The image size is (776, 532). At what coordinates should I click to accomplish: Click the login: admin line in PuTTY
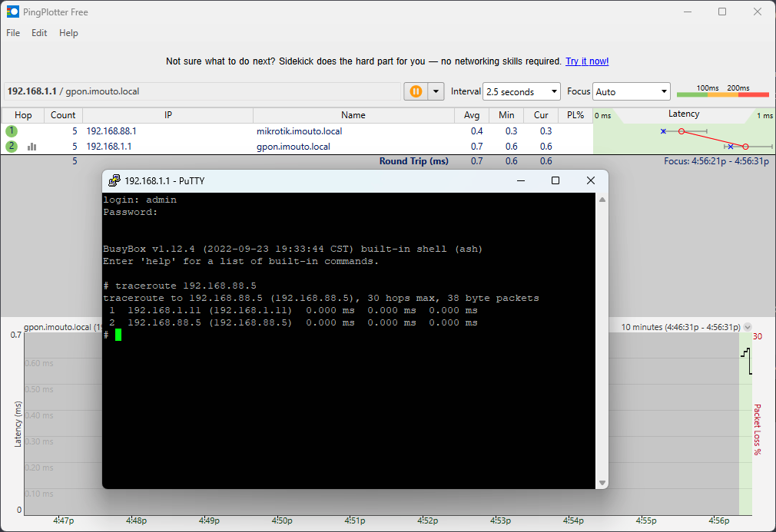[x=140, y=200]
